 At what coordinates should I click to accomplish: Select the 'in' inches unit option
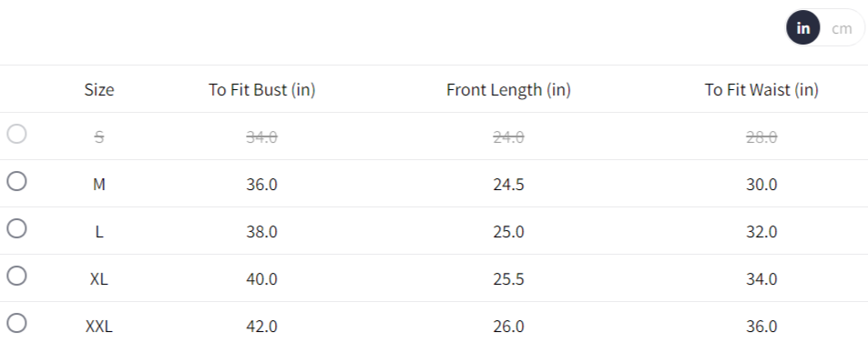(x=802, y=27)
